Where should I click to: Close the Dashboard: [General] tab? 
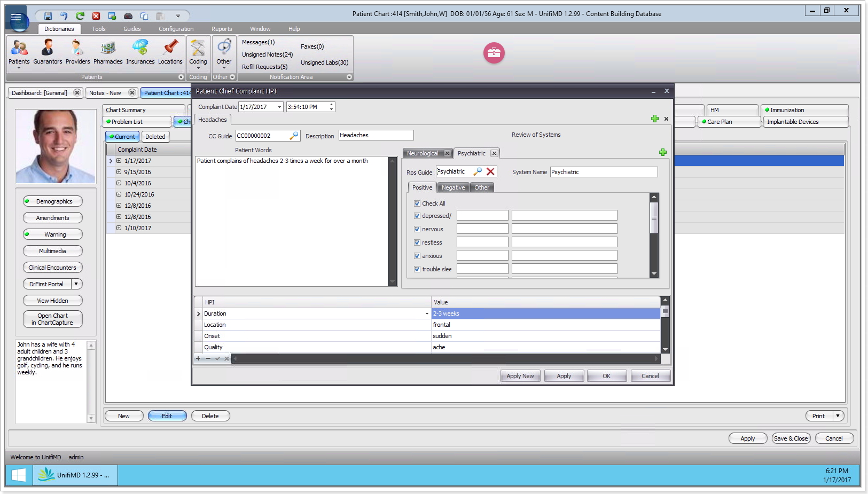(x=77, y=92)
